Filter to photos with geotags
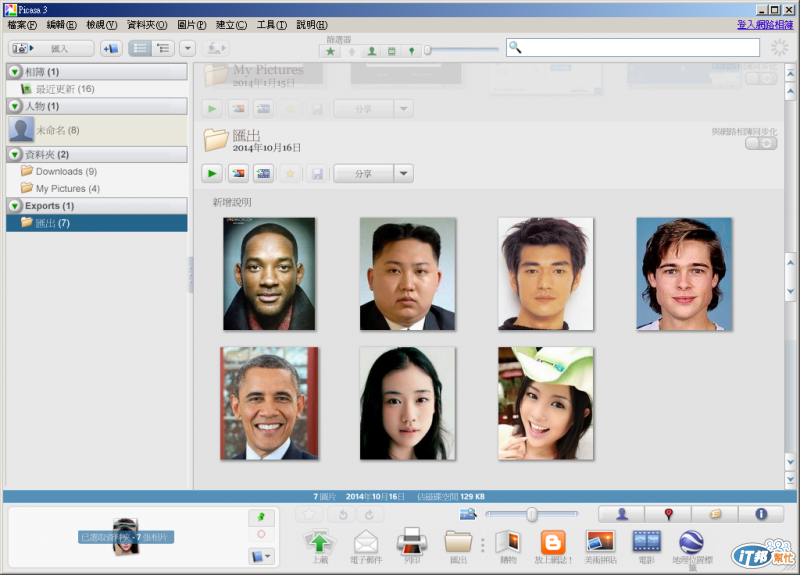This screenshot has height=575, width=800. pyautogui.click(x=411, y=51)
